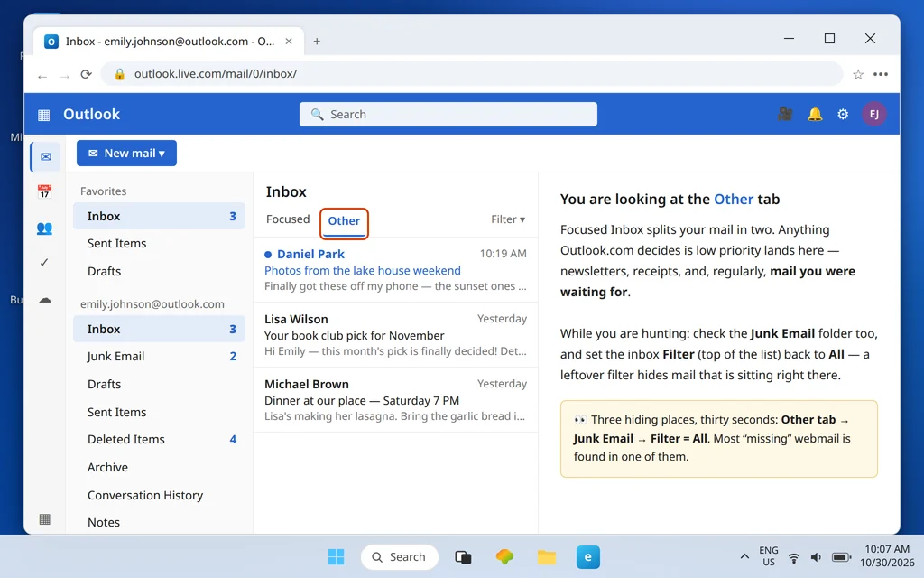Image resolution: width=924 pixels, height=578 pixels.
Task: Click the site lock icon in address bar
Action: click(x=120, y=74)
